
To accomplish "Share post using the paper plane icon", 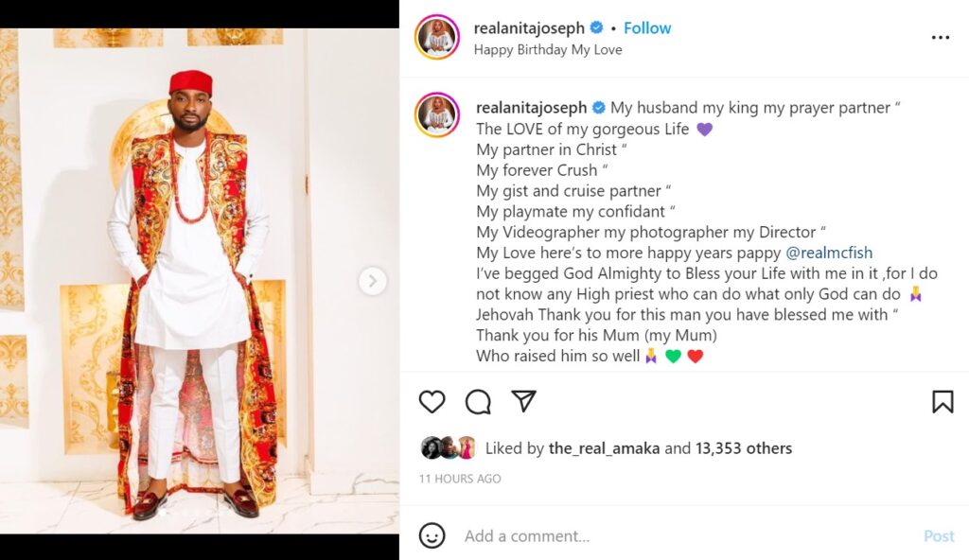I will pyautogui.click(x=523, y=401).
